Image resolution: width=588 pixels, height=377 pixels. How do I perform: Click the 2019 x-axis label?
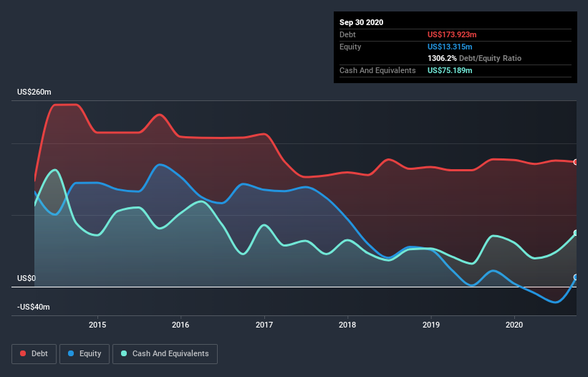pos(431,325)
